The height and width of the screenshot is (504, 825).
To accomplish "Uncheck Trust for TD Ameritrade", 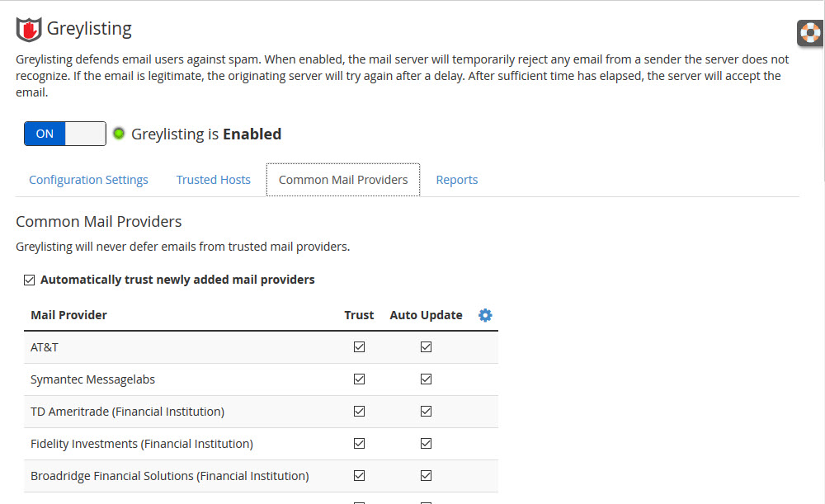I will (359, 412).
